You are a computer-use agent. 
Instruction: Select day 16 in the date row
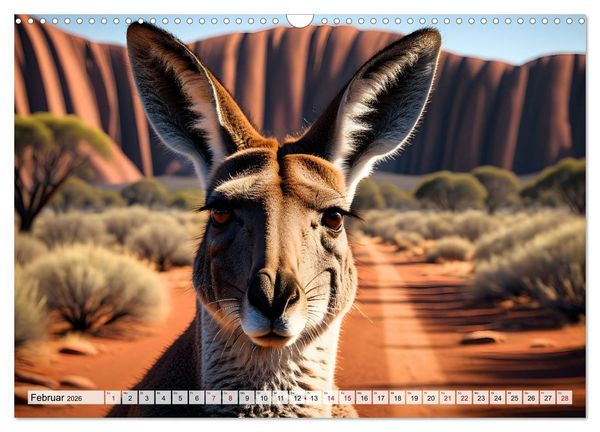coord(364,398)
